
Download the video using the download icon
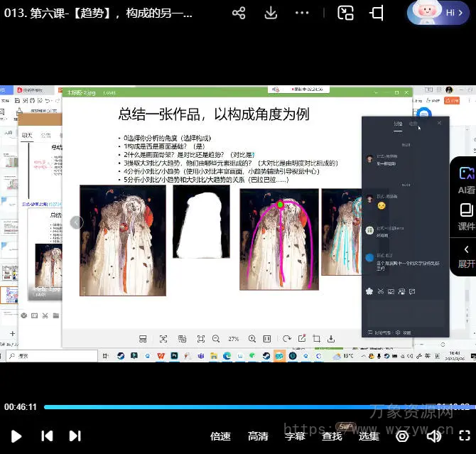tap(271, 13)
